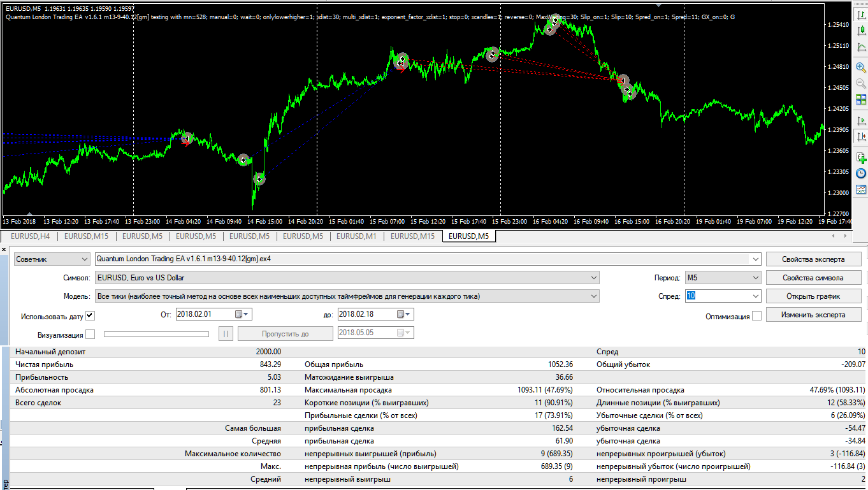
Task: Tile chart windows using the grid icon
Action: 861,99
